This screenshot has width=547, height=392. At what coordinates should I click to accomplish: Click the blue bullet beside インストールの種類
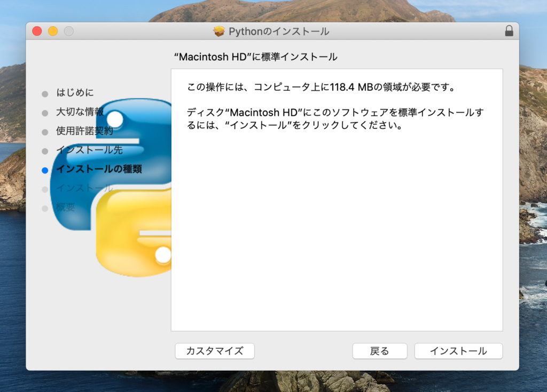pyautogui.click(x=45, y=170)
